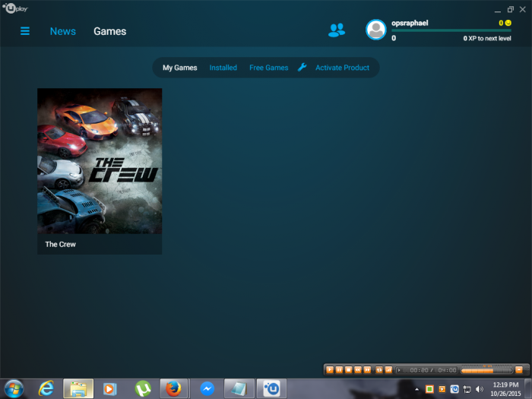Image resolution: width=532 pixels, height=399 pixels.
Task: Show hidden system tray icons
Action: pyautogui.click(x=416, y=389)
